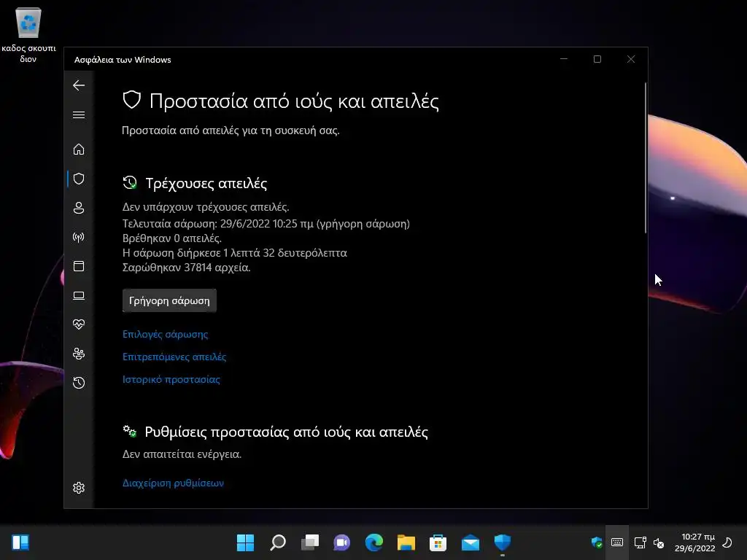Open taskbar Search magnifier
This screenshot has height=560, width=747.
click(x=278, y=542)
